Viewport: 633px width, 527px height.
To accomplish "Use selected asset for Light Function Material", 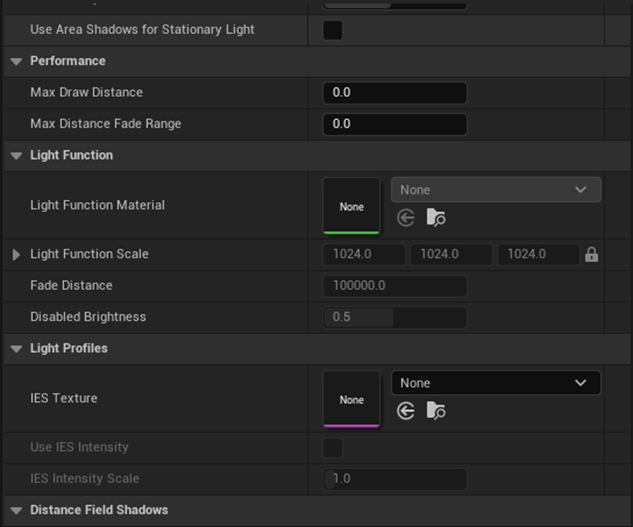I will pyautogui.click(x=405, y=218).
